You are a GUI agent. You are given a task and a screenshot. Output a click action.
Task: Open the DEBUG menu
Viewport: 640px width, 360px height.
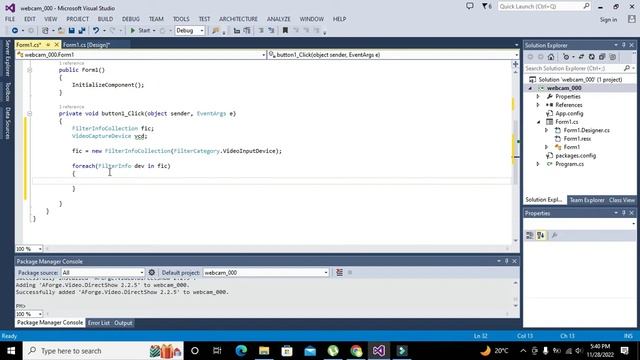tap(131, 19)
